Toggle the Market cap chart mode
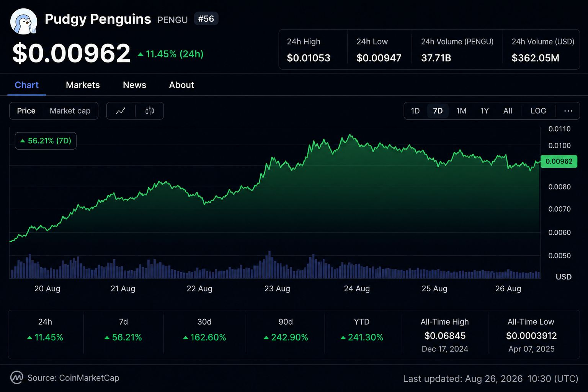 point(70,111)
